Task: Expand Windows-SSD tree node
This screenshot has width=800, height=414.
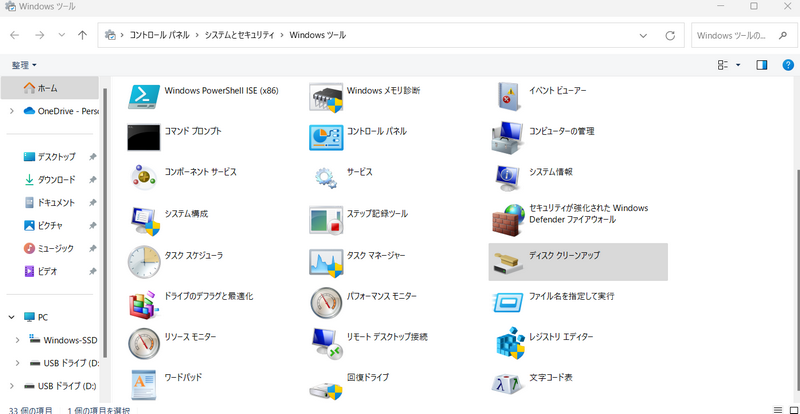Action: point(18,340)
